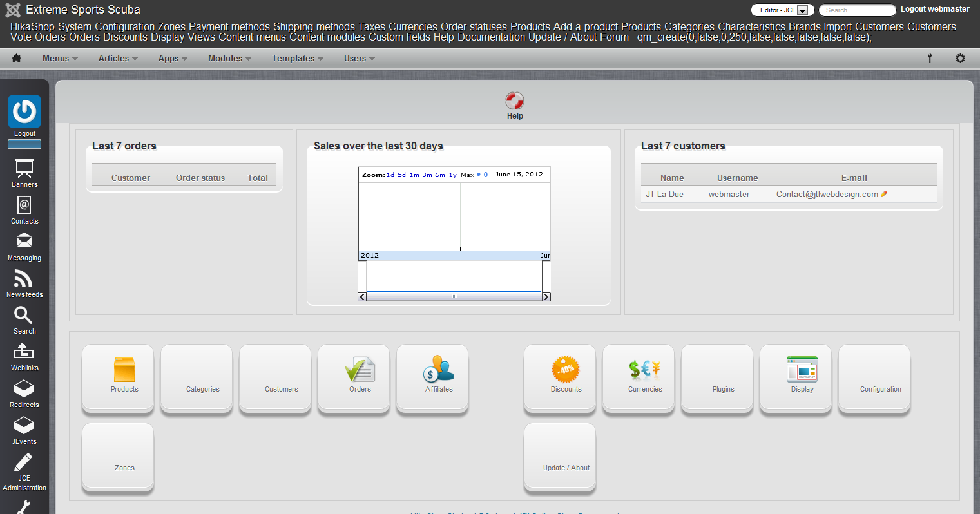Open the gear settings icon in the menu bar

960,58
